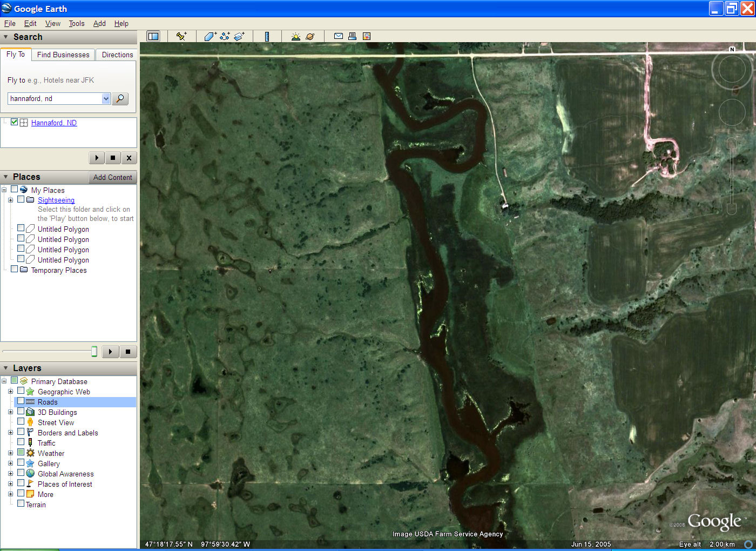
Task: Play tour button in Places panel
Action: click(x=110, y=352)
